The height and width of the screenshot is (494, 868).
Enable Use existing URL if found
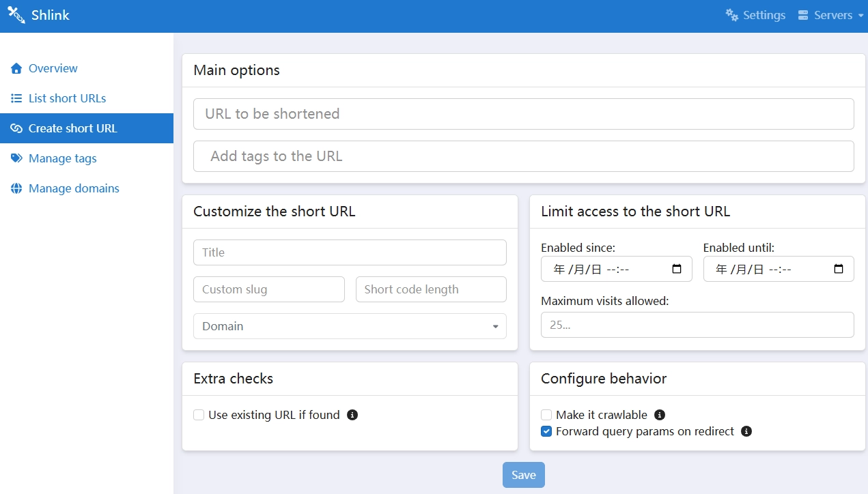(x=199, y=415)
